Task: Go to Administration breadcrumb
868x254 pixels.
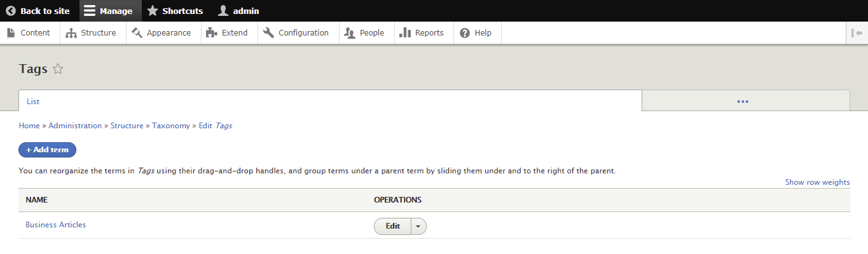Action: [x=75, y=126]
